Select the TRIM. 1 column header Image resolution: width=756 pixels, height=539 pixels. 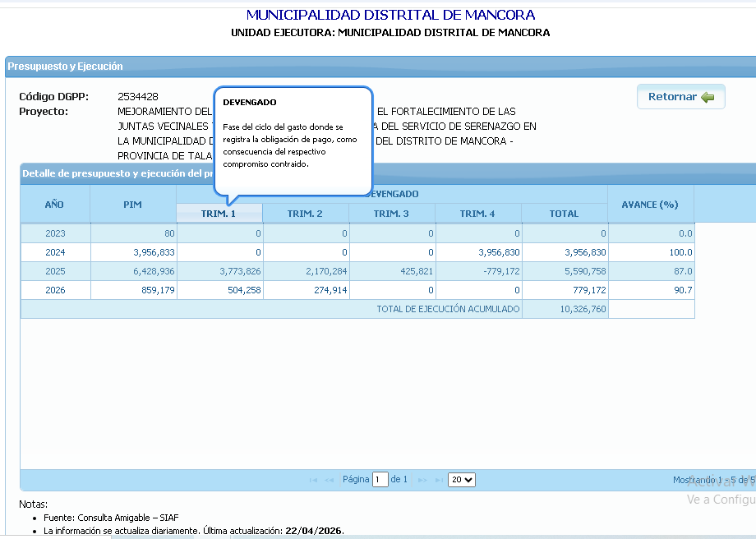[219, 214]
